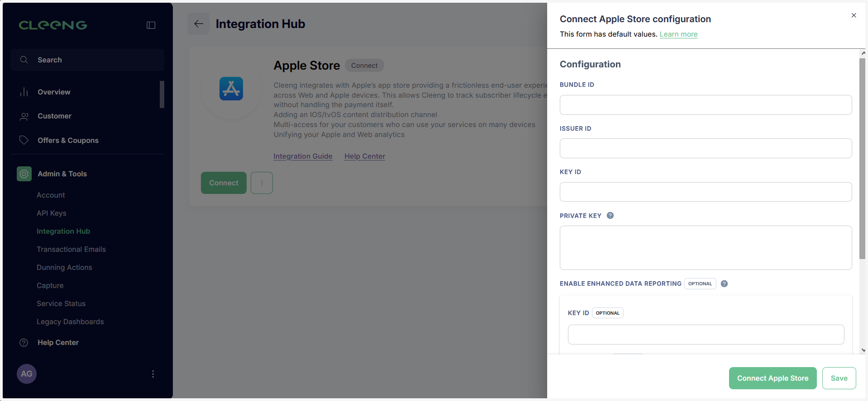Screen dimensions: 868x401
Task: Click the optional Key ID input field
Action: (x=706, y=335)
